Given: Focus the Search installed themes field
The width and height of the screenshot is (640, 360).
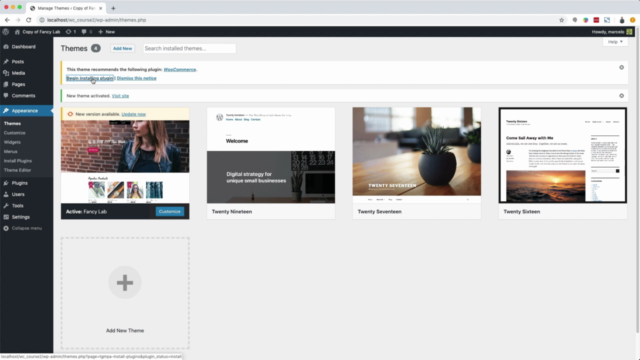Looking at the screenshot, I should (x=189, y=49).
